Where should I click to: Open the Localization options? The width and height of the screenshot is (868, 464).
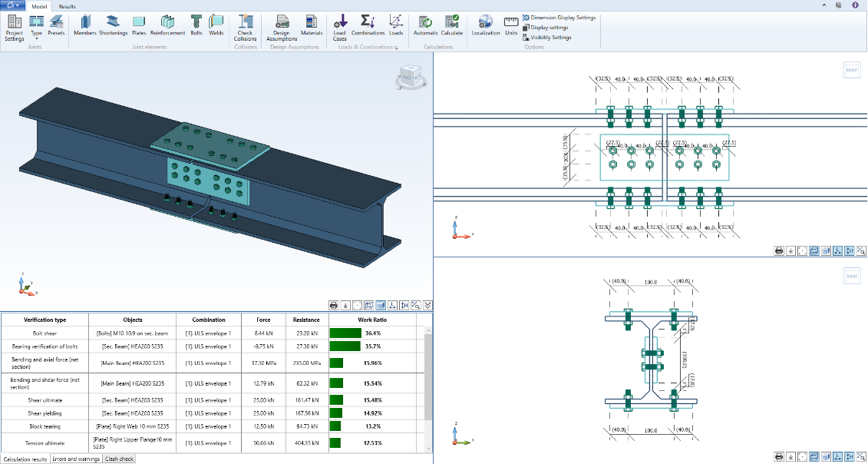point(486,23)
